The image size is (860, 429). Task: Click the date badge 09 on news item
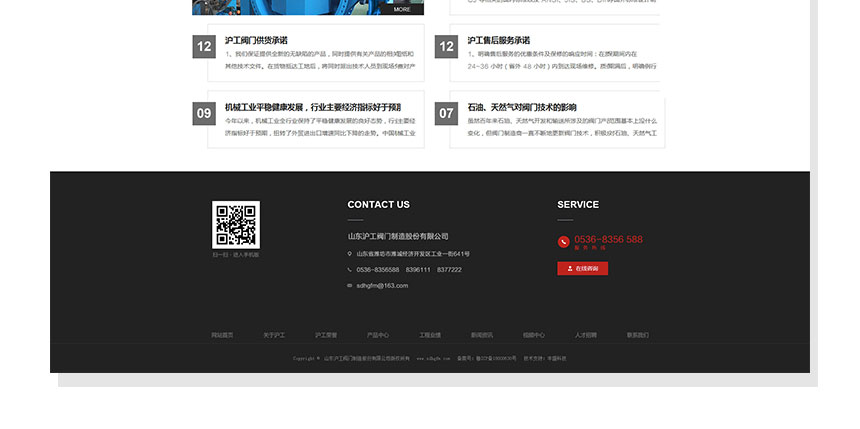coord(204,113)
